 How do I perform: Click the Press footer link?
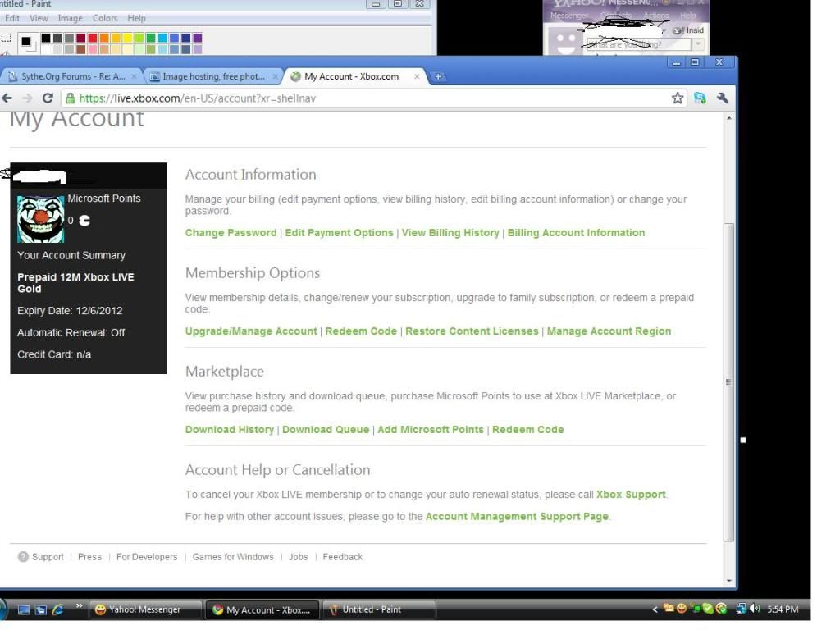click(89, 557)
